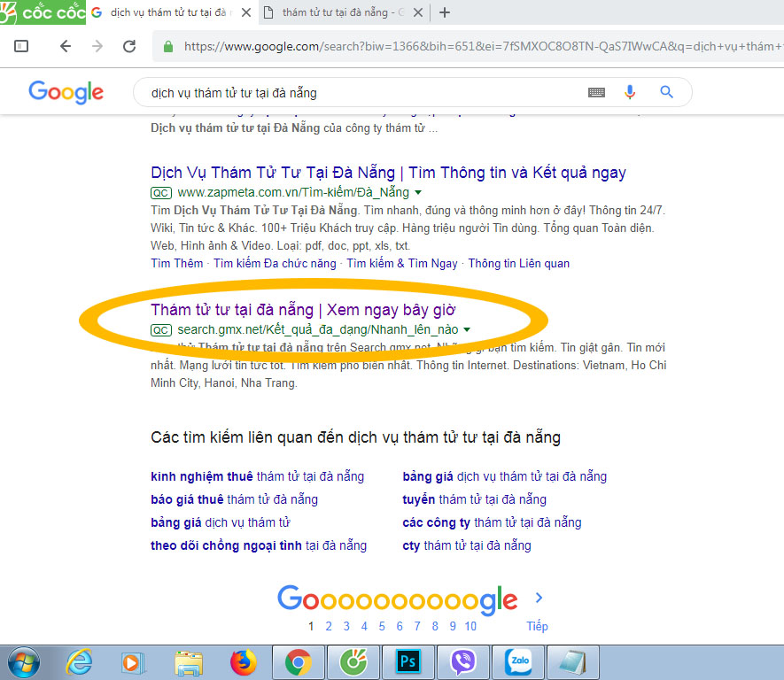Screen dimensions: 784x680
Task: Click the 'Tìm Thêm' sitelink
Action: pyautogui.click(x=177, y=263)
